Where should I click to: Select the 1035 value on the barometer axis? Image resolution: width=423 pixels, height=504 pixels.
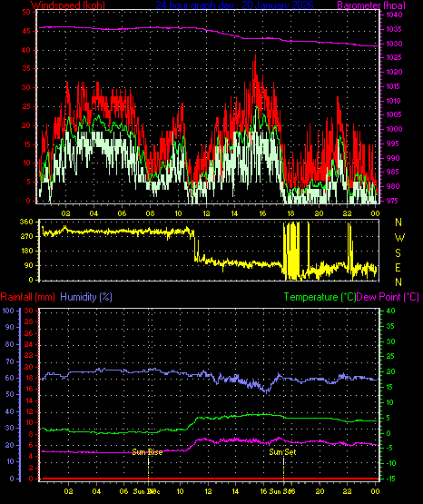click(x=394, y=29)
